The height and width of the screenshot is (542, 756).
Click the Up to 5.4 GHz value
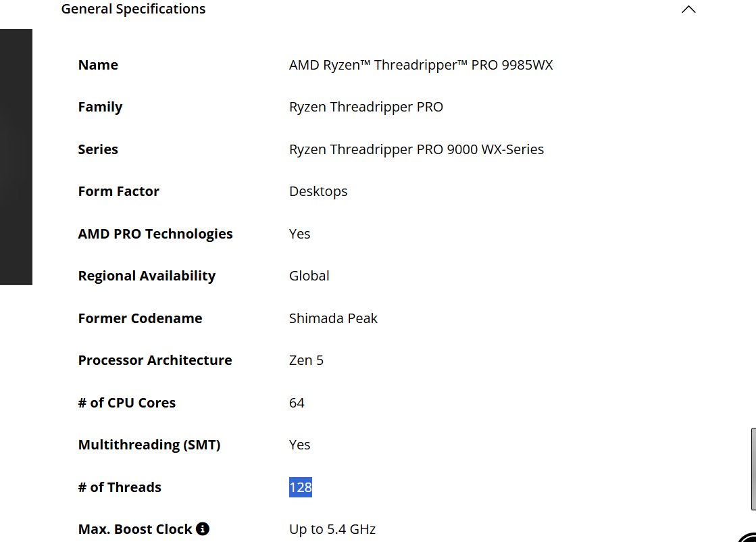(332, 529)
